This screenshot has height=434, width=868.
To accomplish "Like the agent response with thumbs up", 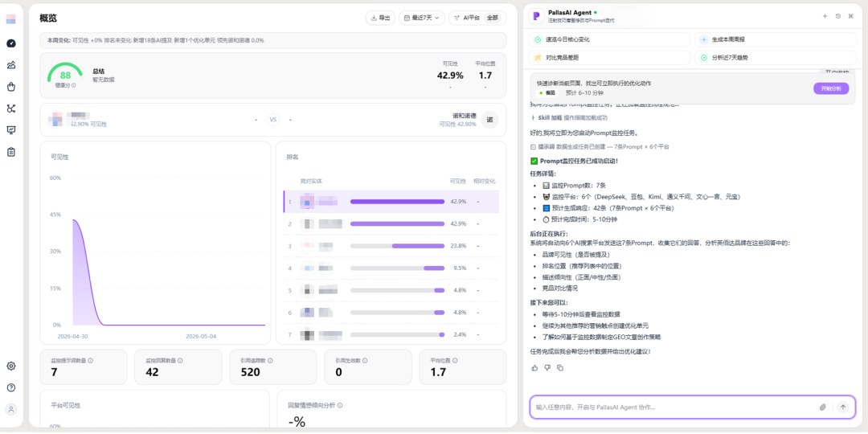I will [534, 367].
